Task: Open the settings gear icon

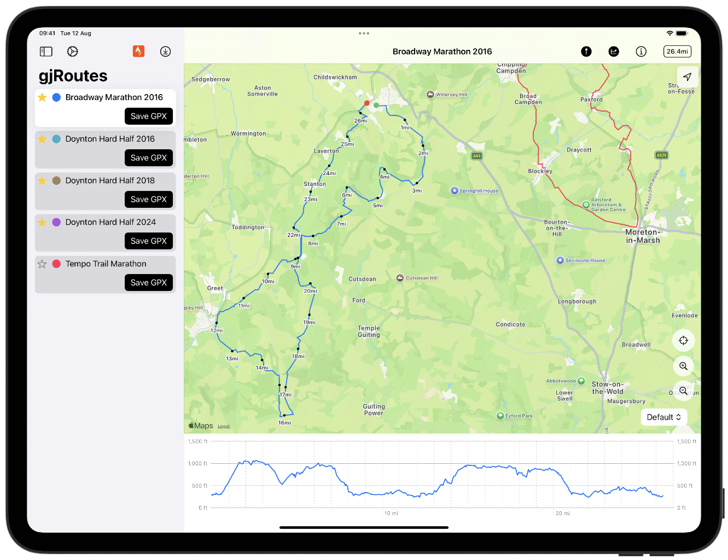Action: (72, 51)
